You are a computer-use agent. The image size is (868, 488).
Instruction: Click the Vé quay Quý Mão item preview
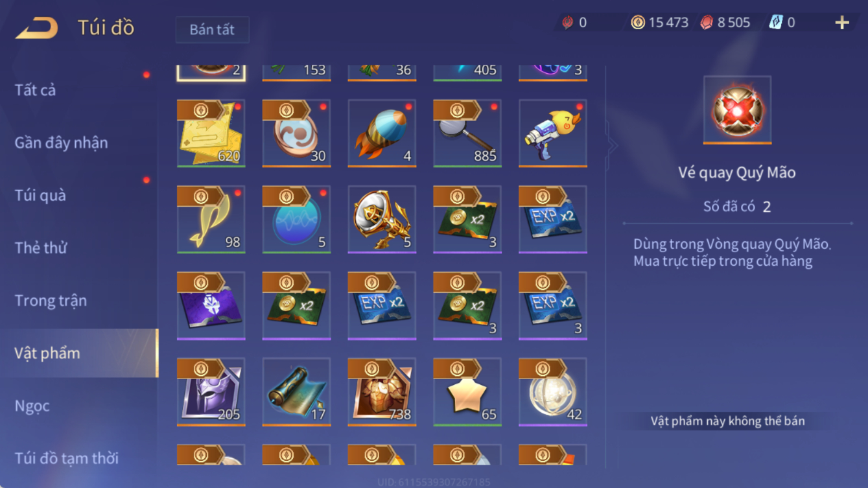737,110
